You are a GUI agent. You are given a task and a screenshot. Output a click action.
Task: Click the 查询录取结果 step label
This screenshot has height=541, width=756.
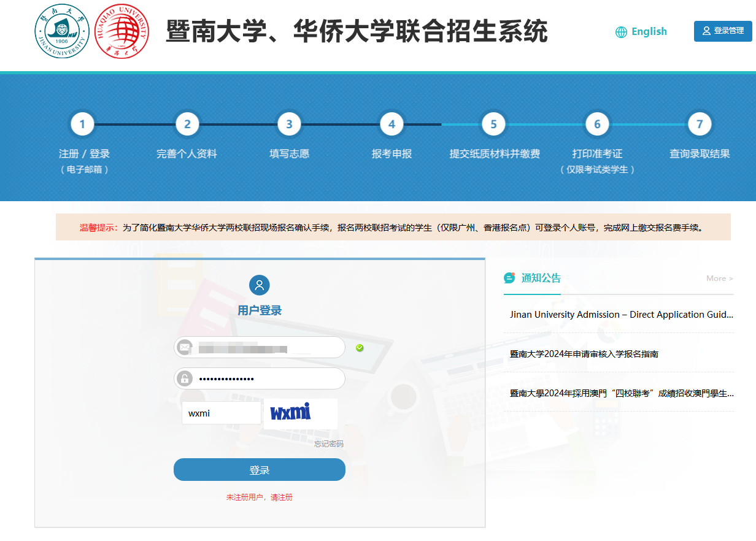coord(700,154)
